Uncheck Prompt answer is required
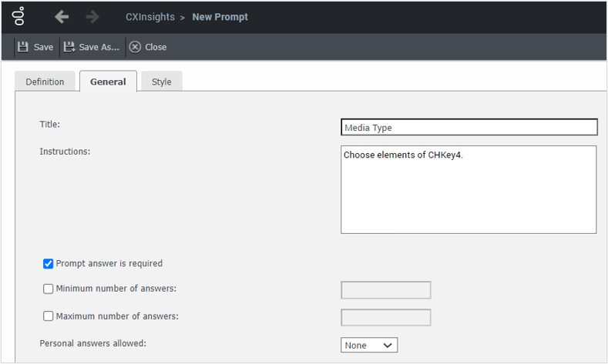 tap(49, 264)
